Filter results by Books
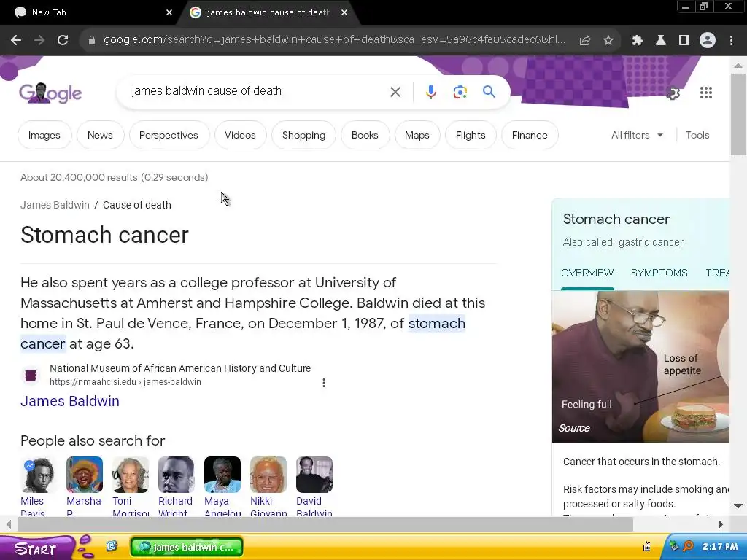 (x=365, y=135)
